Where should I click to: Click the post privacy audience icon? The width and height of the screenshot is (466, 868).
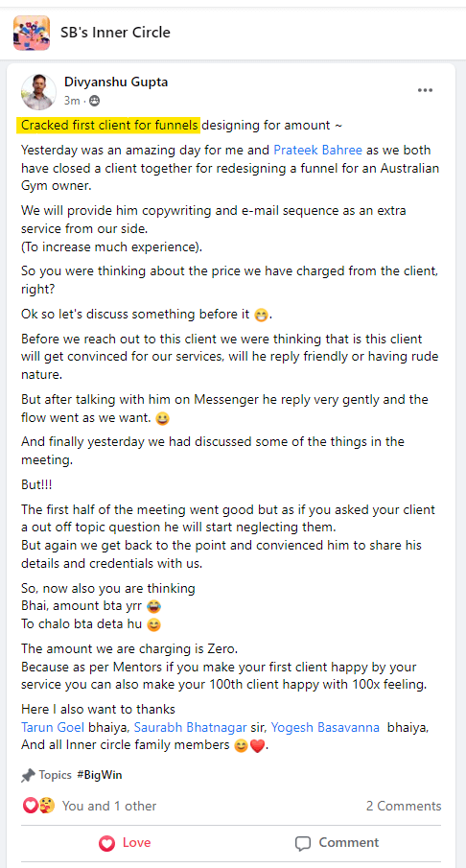[95, 101]
